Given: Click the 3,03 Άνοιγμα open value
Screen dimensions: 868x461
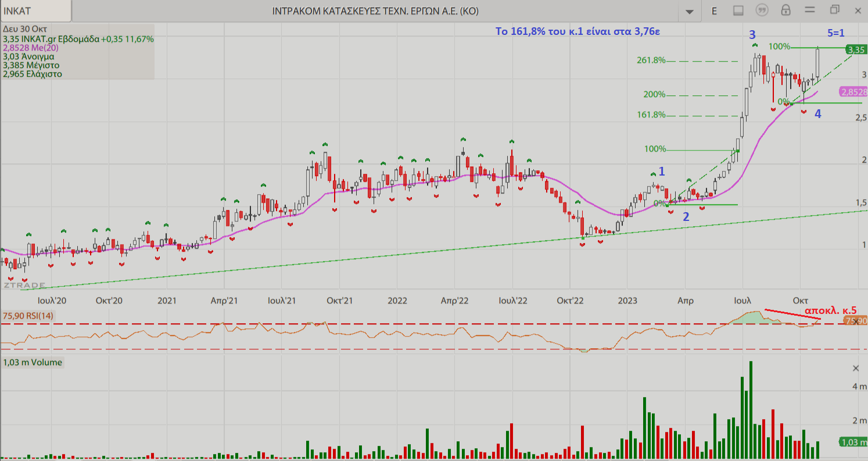Looking at the screenshot, I should [28, 56].
